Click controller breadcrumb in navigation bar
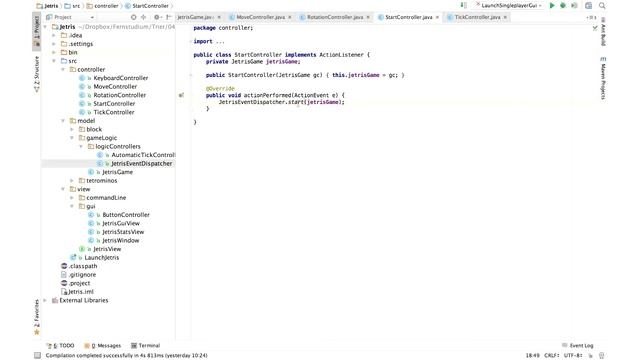The image size is (640, 360). pyautogui.click(x=102, y=6)
